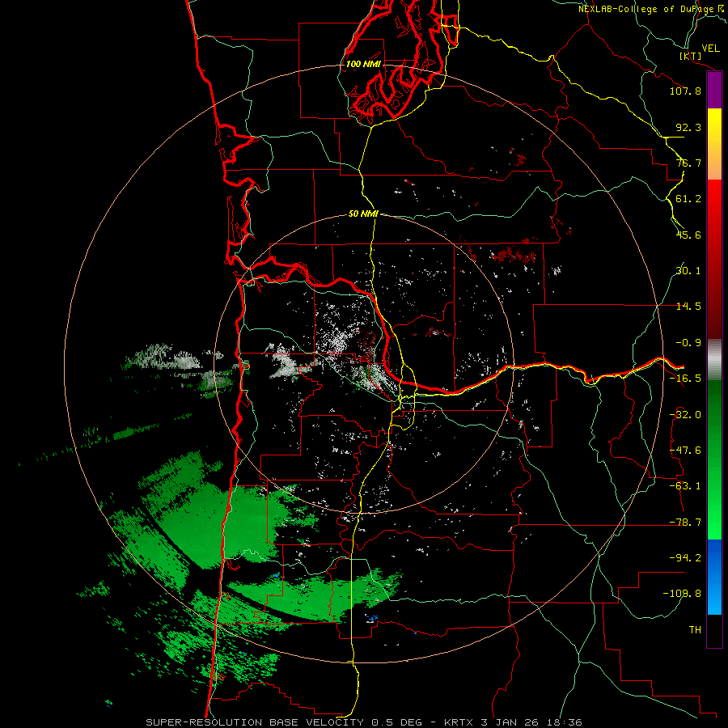Click the -94.2 velocity scale value

pyautogui.click(x=685, y=558)
